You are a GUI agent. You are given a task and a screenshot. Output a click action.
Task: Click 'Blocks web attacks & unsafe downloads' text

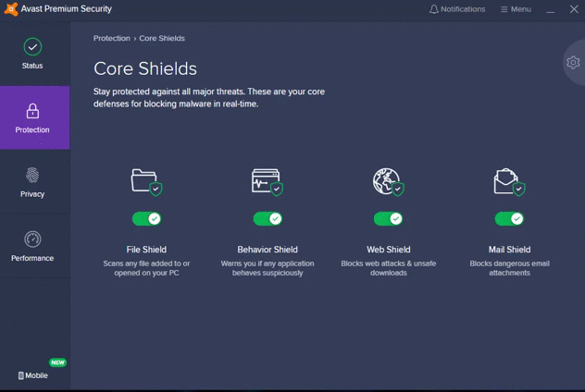(389, 268)
